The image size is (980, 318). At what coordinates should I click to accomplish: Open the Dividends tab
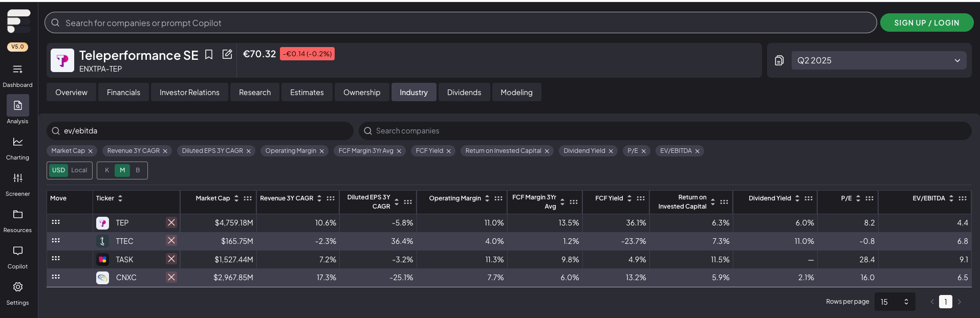pyautogui.click(x=464, y=92)
